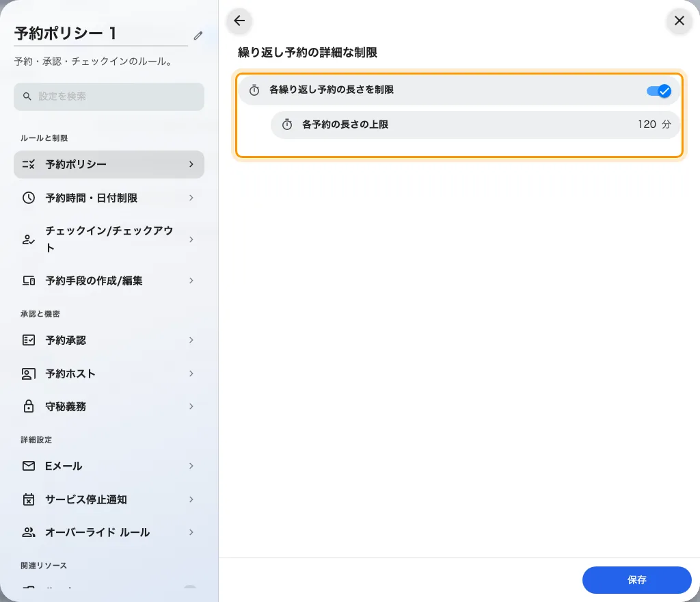Click the search magnifier icon
Viewport: 700px width, 602px height.
pyautogui.click(x=27, y=96)
